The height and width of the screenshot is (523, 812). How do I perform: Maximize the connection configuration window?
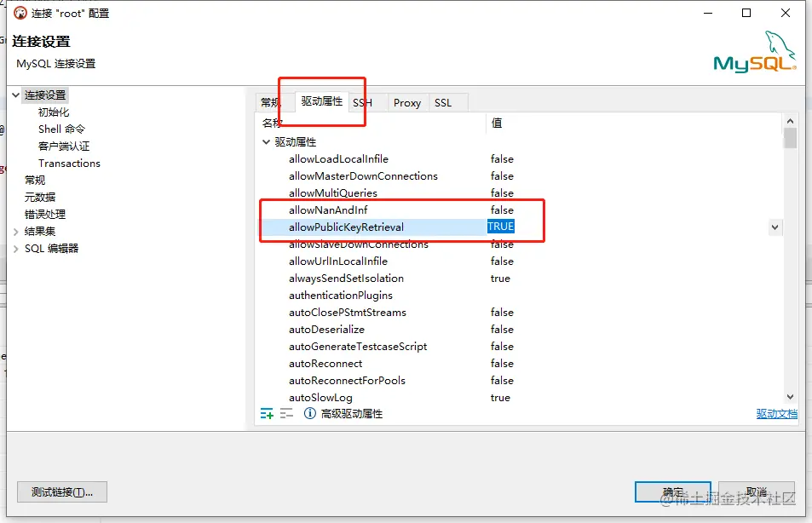(746, 13)
